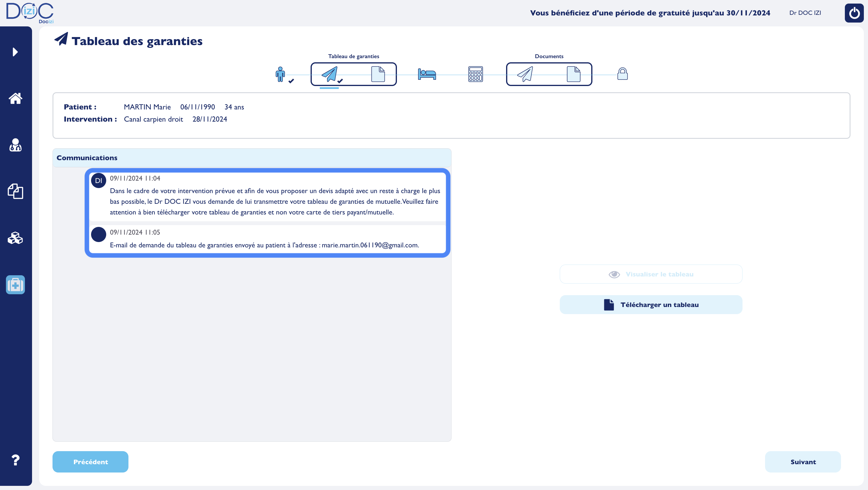Open the cubes icon in sidebar
Screen dimensions: 868x490
click(x=15, y=238)
